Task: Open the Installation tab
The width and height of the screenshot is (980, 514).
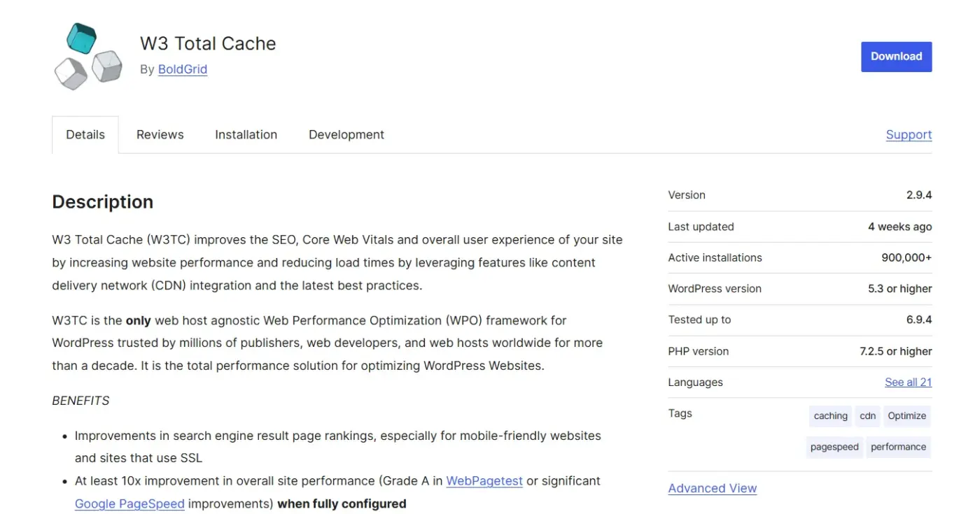Action: click(246, 135)
